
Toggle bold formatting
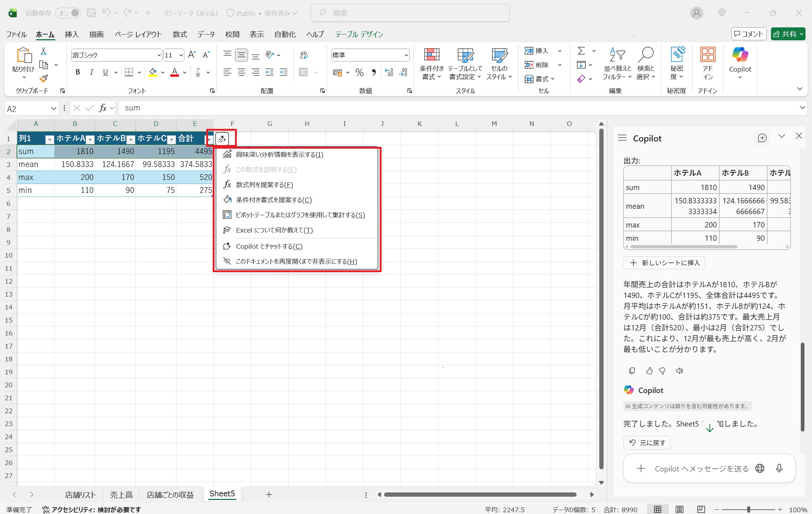click(x=77, y=72)
